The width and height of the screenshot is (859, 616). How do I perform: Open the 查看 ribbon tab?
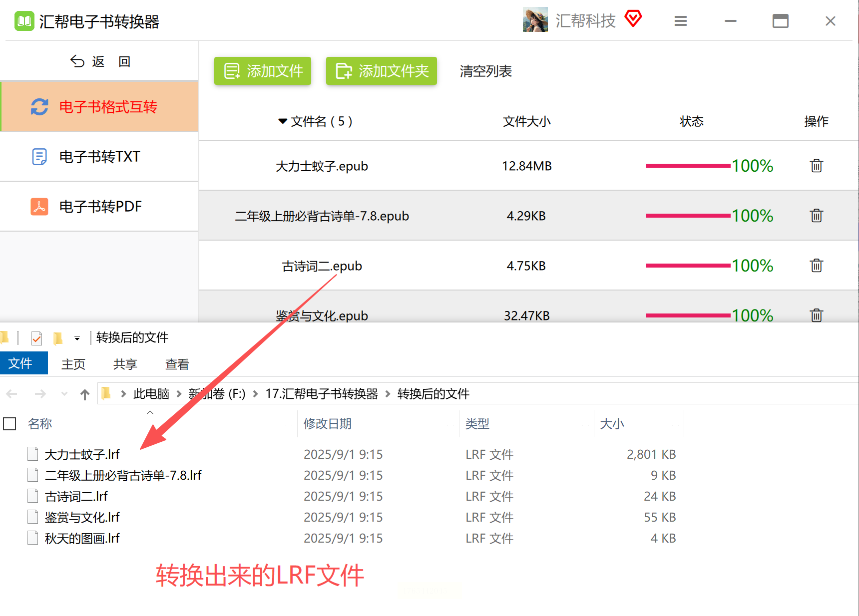pos(177,364)
